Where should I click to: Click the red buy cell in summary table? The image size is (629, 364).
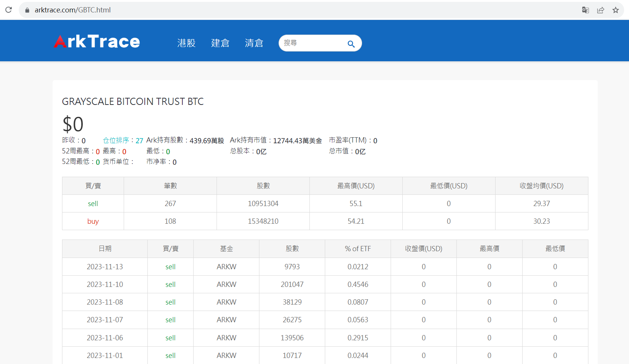pyautogui.click(x=93, y=221)
